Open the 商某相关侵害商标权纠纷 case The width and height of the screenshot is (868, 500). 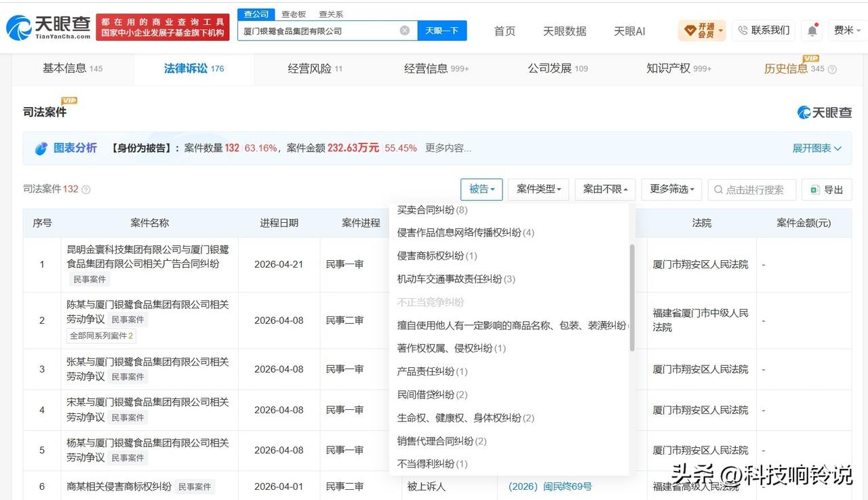(x=119, y=486)
